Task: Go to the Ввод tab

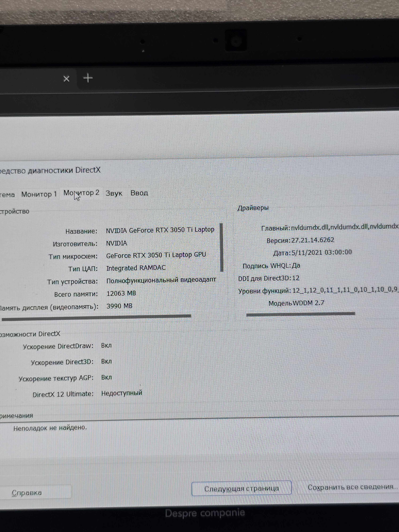Action: [x=139, y=193]
